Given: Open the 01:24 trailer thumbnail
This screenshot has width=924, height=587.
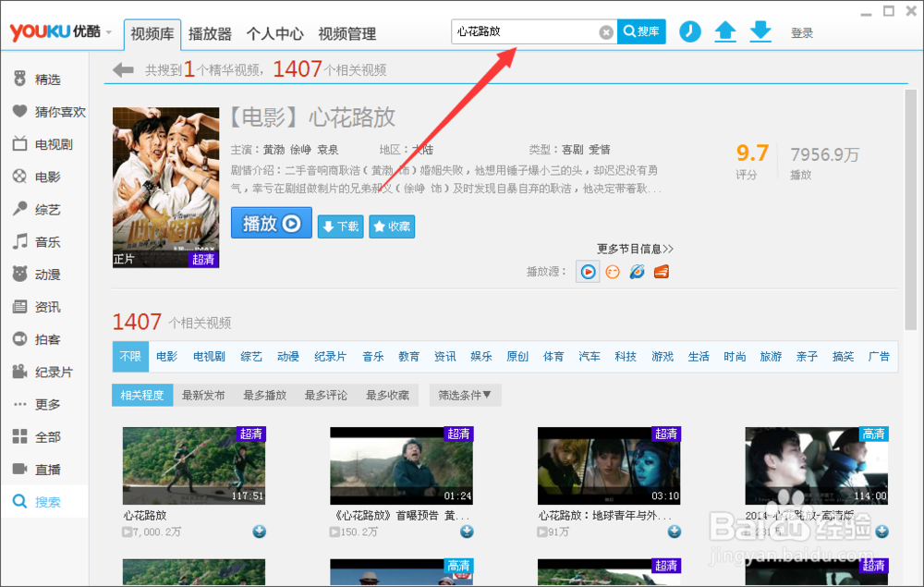Looking at the screenshot, I should coord(401,466).
